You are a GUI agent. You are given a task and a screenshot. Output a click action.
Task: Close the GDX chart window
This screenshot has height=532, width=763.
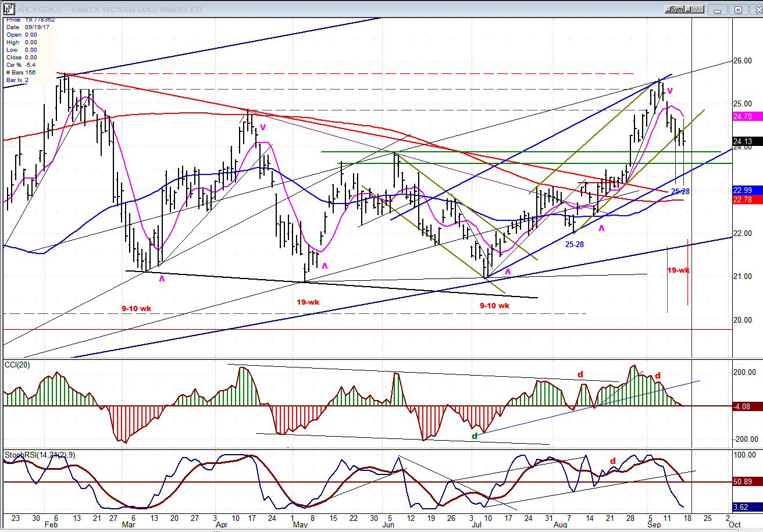(754, 9)
